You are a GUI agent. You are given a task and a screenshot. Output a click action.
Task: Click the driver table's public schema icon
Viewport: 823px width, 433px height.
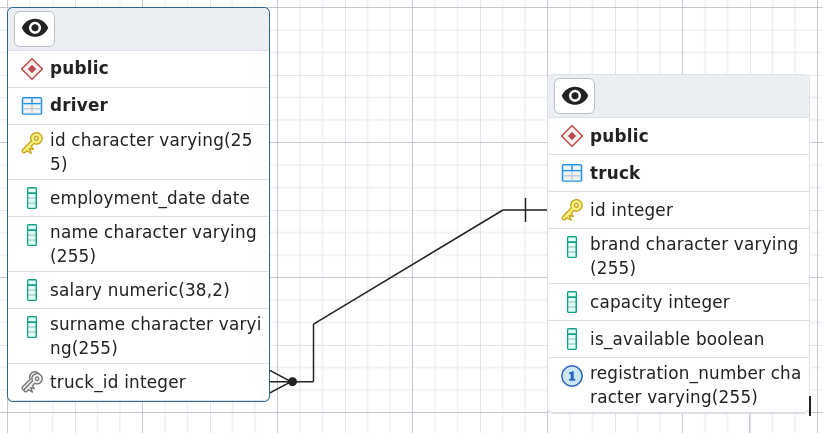[x=32, y=69]
